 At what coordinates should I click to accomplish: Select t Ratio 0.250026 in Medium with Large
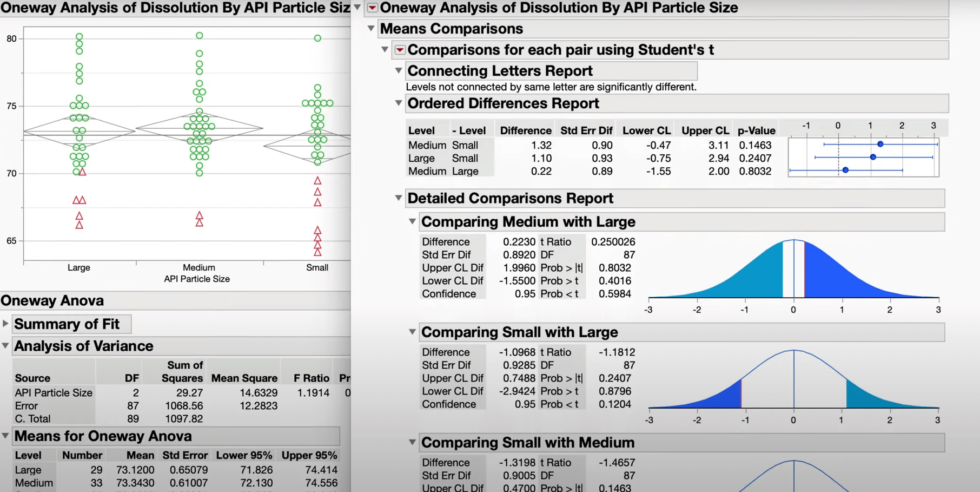613,242
